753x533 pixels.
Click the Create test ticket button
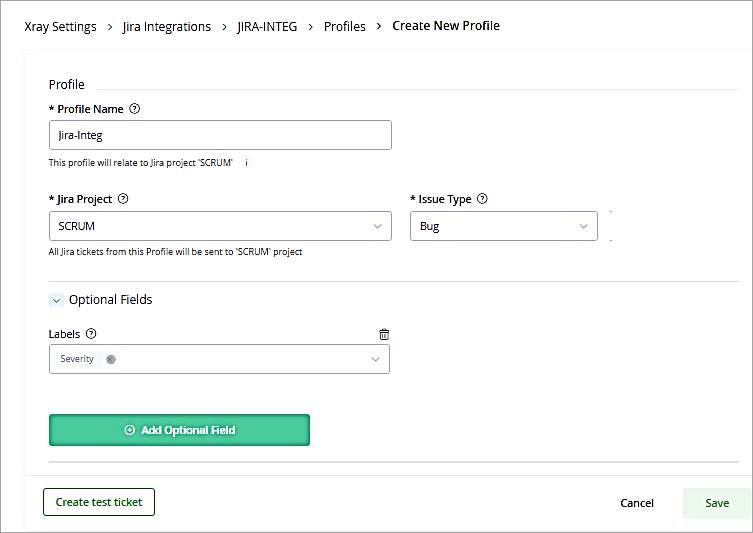click(x=99, y=502)
